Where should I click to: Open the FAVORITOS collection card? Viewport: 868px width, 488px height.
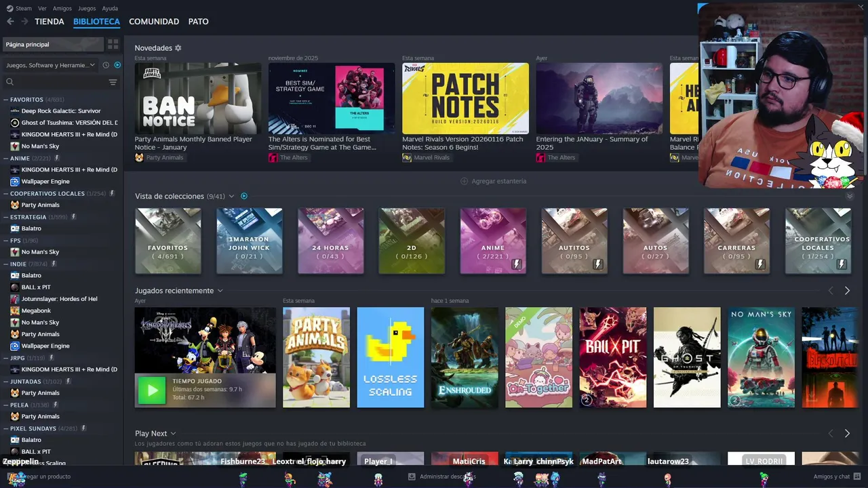pyautogui.click(x=168, y=241)
